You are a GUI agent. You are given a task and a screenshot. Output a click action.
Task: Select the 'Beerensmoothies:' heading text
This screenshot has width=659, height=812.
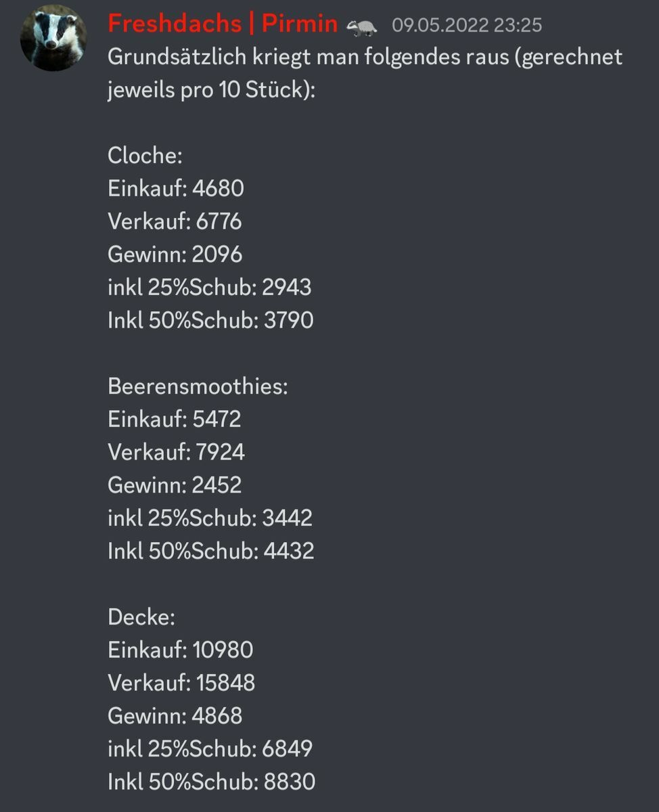pyautogui.click(x=198, y=386)
